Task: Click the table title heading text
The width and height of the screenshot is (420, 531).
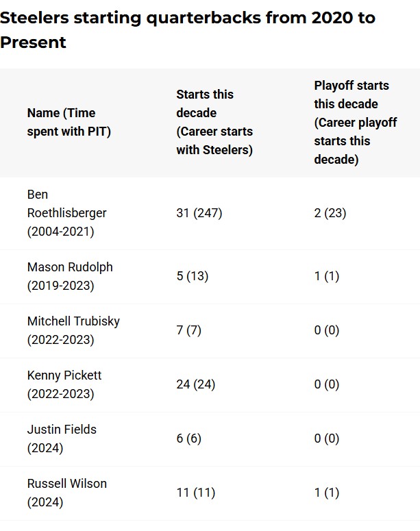Action: (x=188, y=29)
